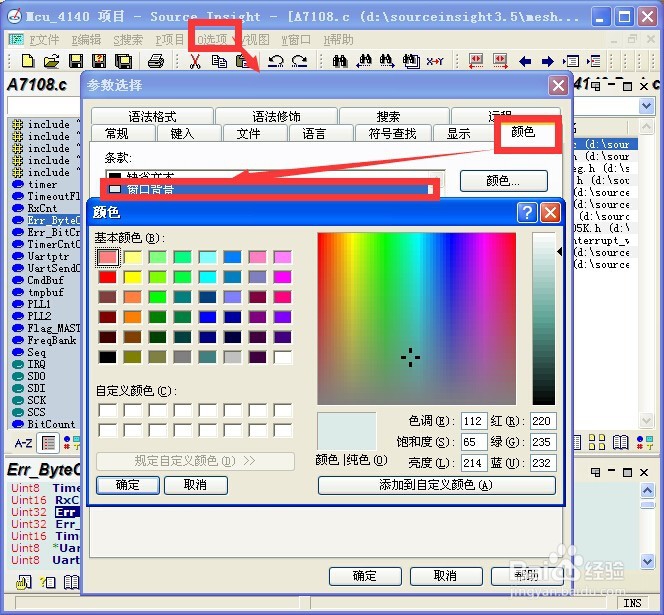This screenshot has height=615, width=664.
Task: Open the 文件 menu
Action: 44,40
